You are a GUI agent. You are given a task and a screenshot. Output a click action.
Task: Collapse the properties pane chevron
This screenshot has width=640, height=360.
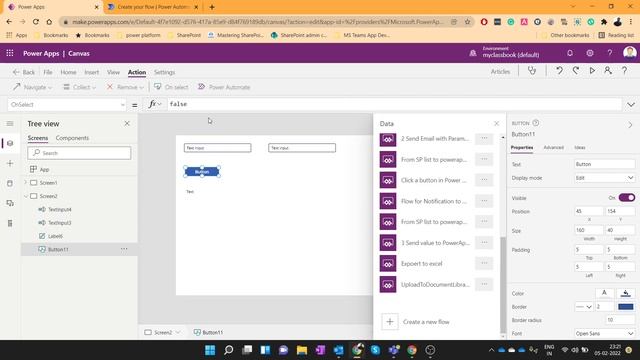[x=630, y=125]
